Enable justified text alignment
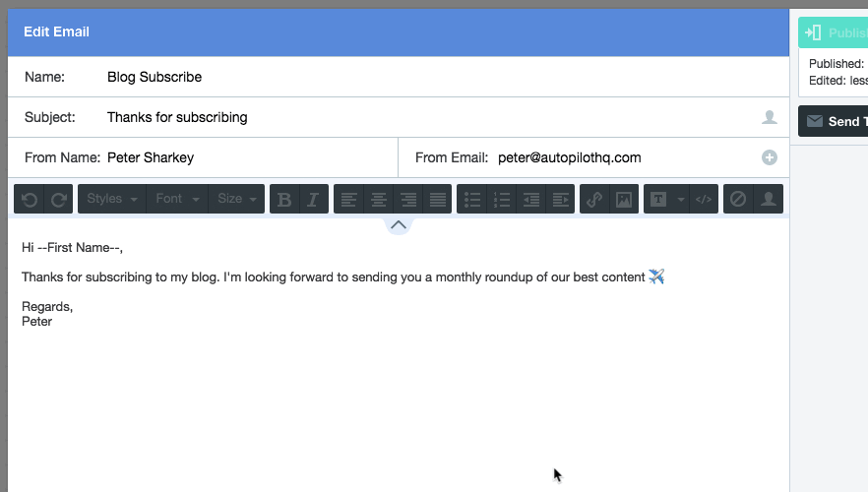Screen dimensions: 868x492 [x=438, y=200]
